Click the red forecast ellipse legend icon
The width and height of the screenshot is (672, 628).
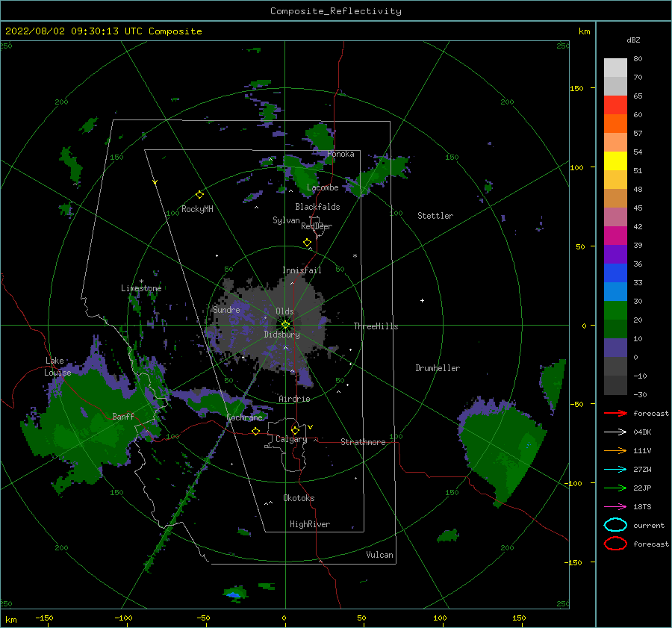[615, 544]
